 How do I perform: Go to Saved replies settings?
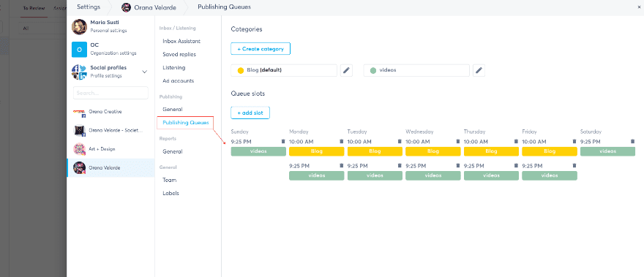[179, 55]
